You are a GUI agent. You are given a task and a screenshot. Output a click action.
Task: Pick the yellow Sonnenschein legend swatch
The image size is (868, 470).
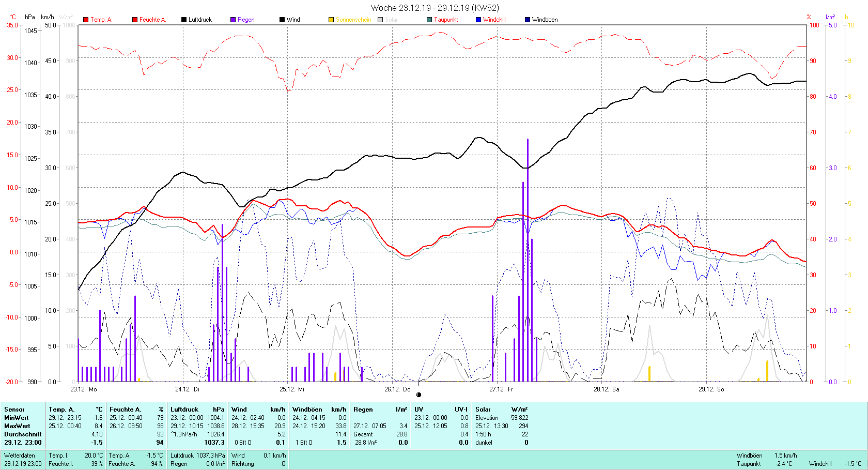pos(331,20)
